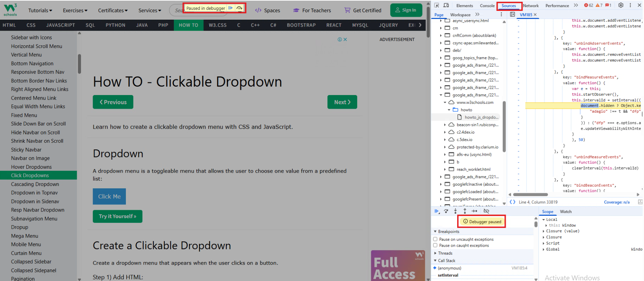Viewport: 644px width, 281px height.
Task: Click the horizontal scrollbar of the code editor
Action: pos(530,194)
